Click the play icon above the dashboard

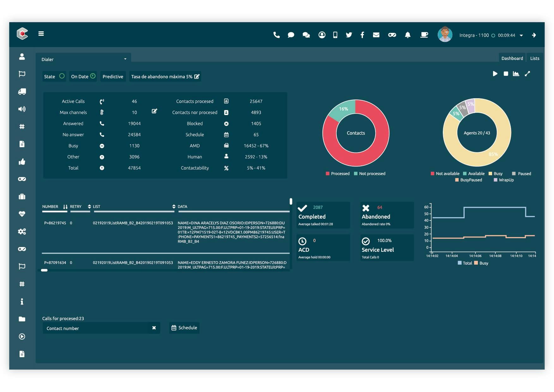click(495, 74)
